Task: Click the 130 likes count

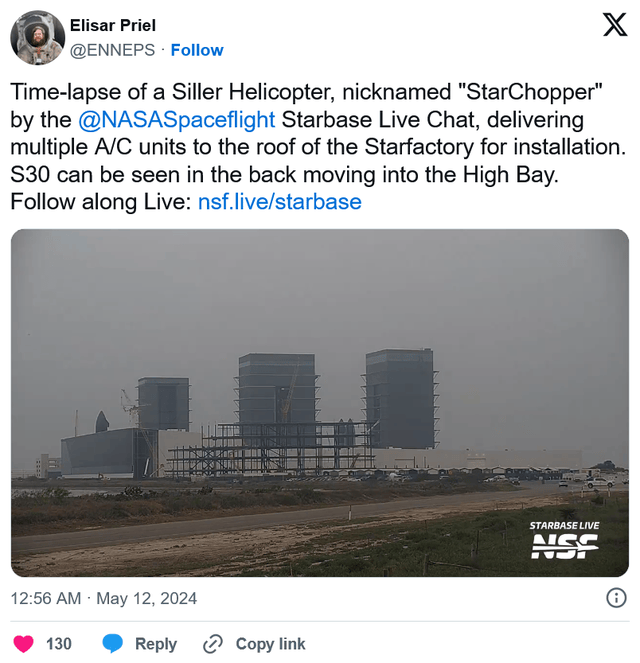Action: click(x=59, y=644)
